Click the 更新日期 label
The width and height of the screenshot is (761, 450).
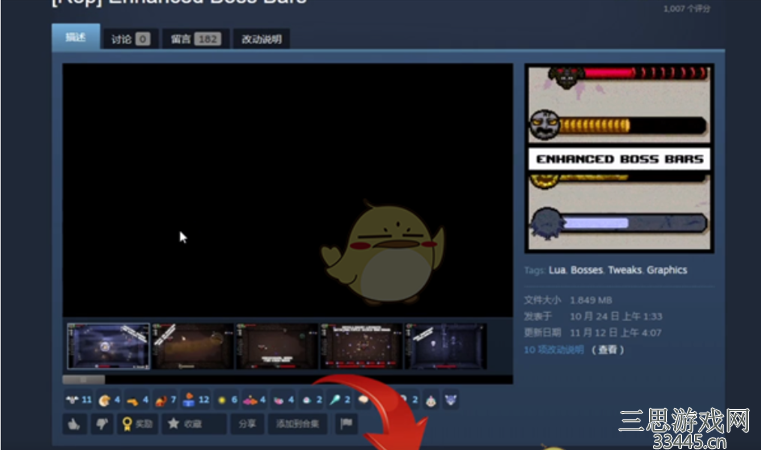click(x=543, y=333)
